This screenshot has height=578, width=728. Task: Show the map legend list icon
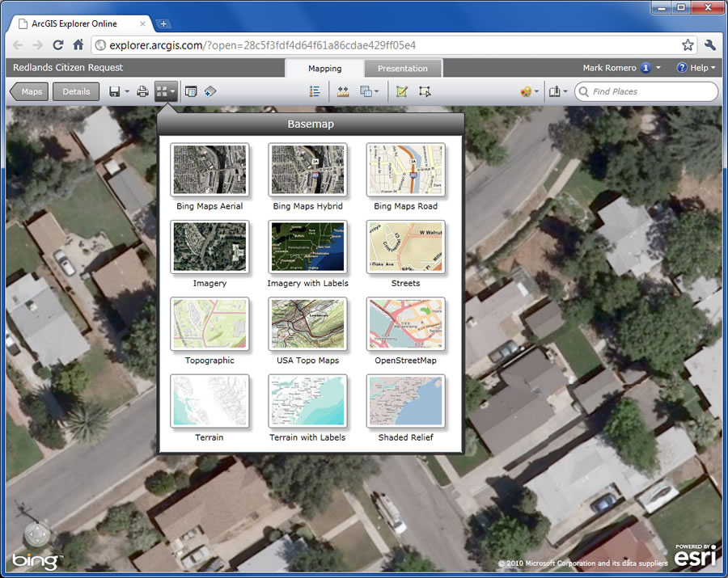click(315, 91)
